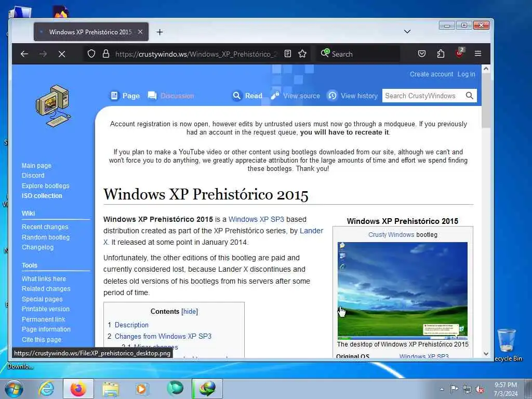The image size is (532, 399).
Task: Jump to Changes from Windows XP SP3
Action: pos(163,336)
